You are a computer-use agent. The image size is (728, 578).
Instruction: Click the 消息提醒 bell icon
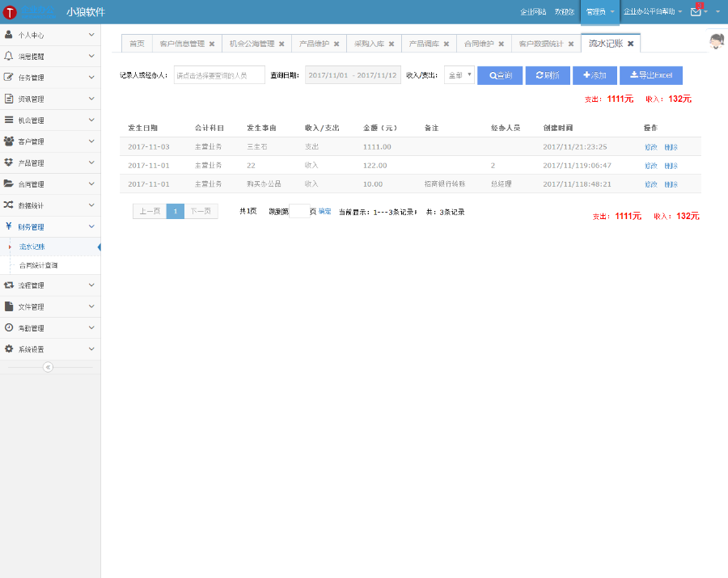pyautogui.click(x=8, y=56)
